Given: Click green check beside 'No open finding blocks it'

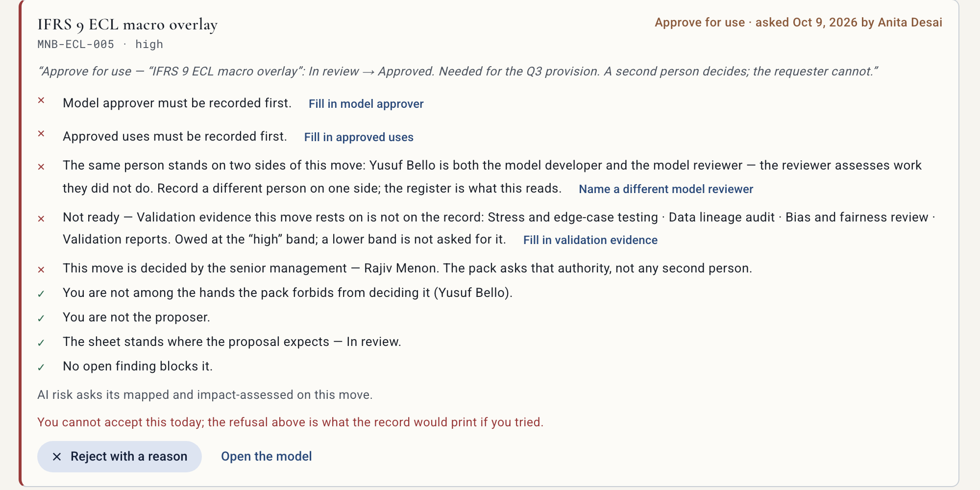Looking at the screenshot, I should click(x=41, y=367).
